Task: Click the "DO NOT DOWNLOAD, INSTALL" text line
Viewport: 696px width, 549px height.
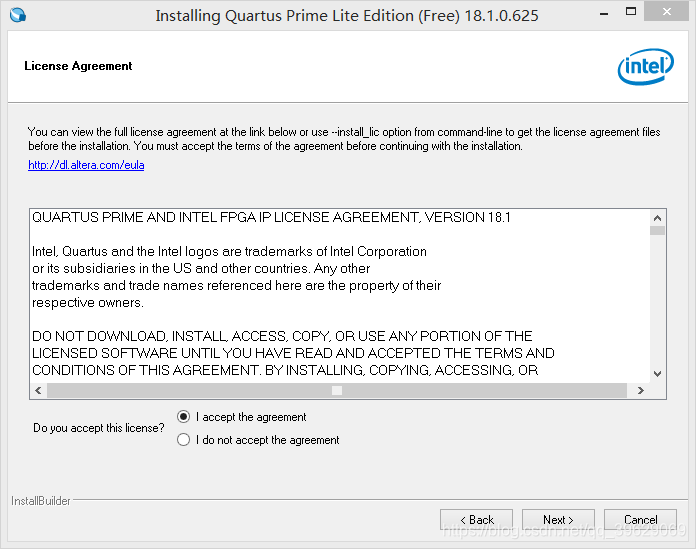Action: point(282,336)
